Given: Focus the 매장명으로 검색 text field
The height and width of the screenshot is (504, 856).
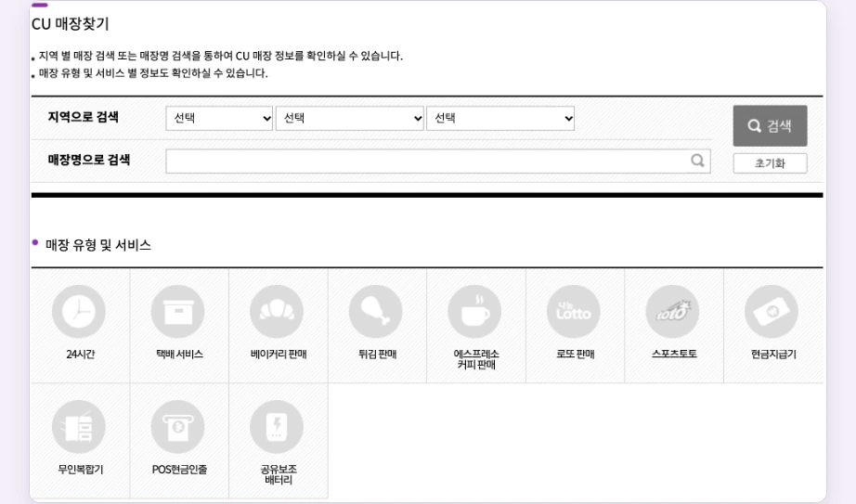Looking at the screenshot, I should pyautogui.click(x=438, y=162).
